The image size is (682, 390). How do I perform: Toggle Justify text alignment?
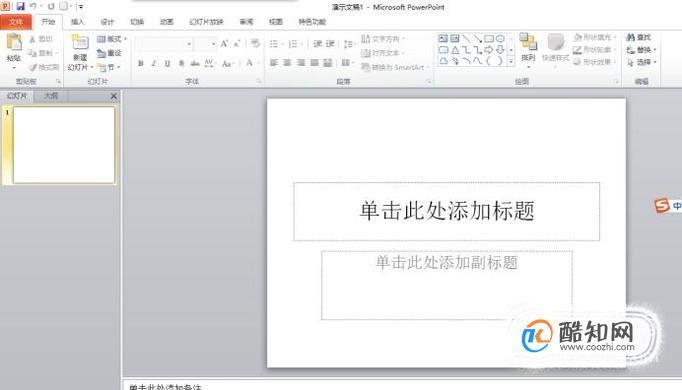point(314,63)
